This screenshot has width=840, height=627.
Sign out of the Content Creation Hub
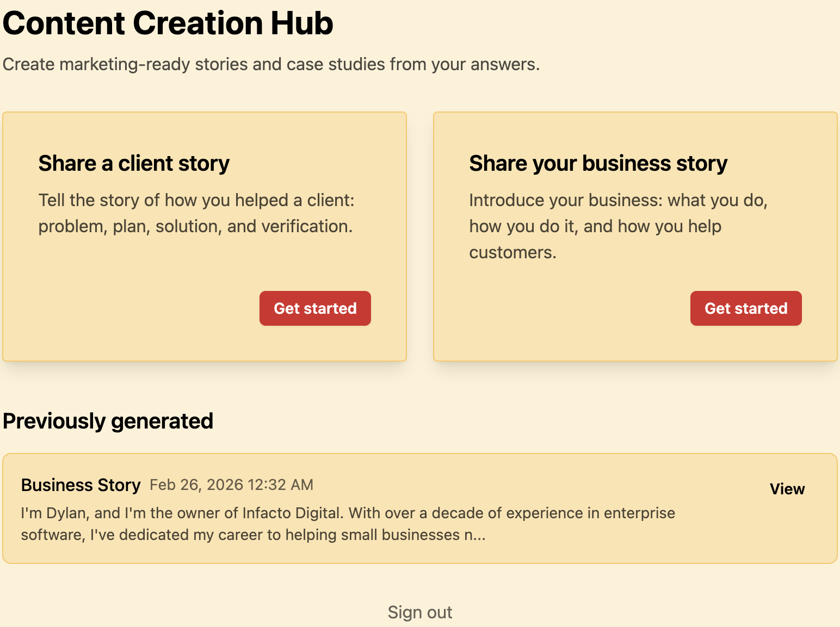click(419, 612)
